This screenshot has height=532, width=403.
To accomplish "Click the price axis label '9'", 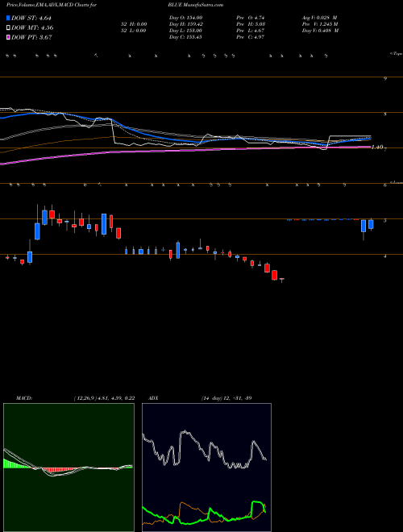I will [385, 79].
